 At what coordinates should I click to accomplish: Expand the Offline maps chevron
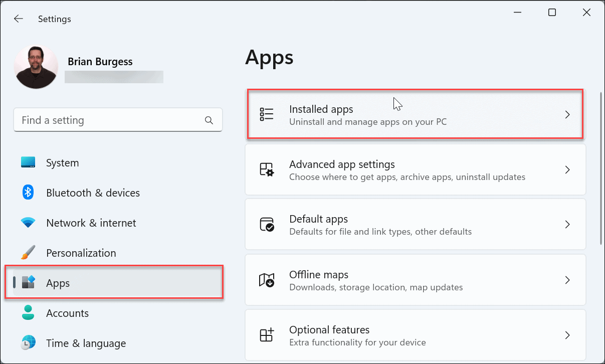point(567,280)
